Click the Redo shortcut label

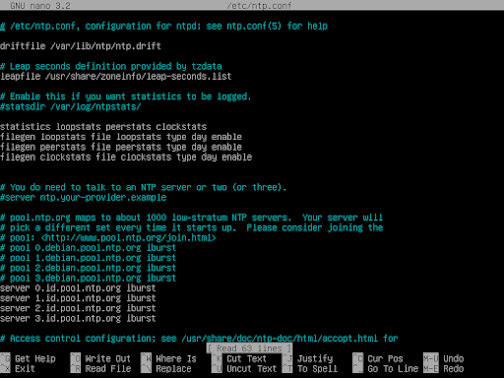tap(453, 369)
